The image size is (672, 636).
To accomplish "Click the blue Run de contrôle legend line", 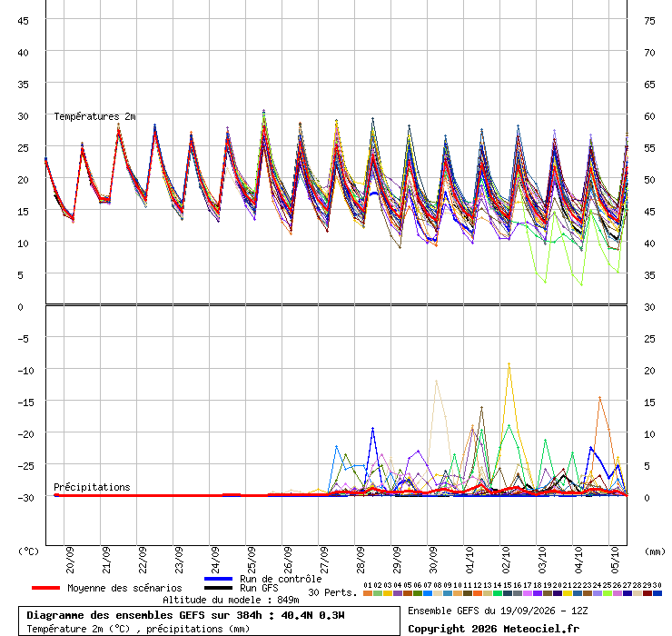I will 218,579.
